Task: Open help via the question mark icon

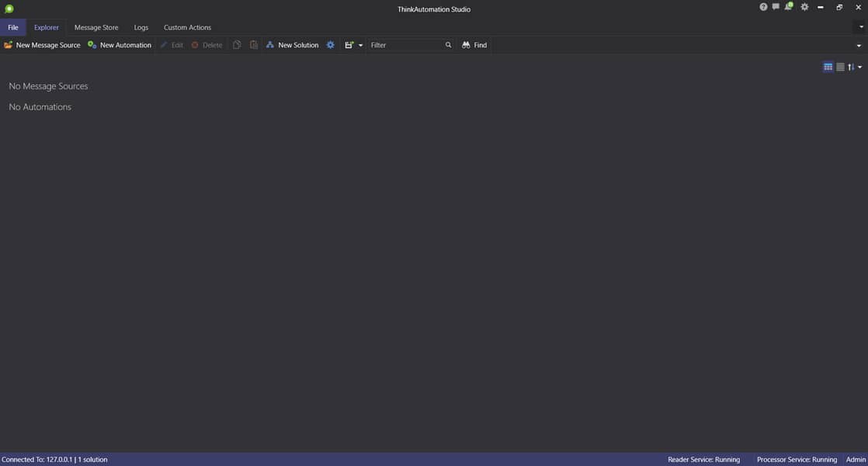Action: [x=763, y=7]
